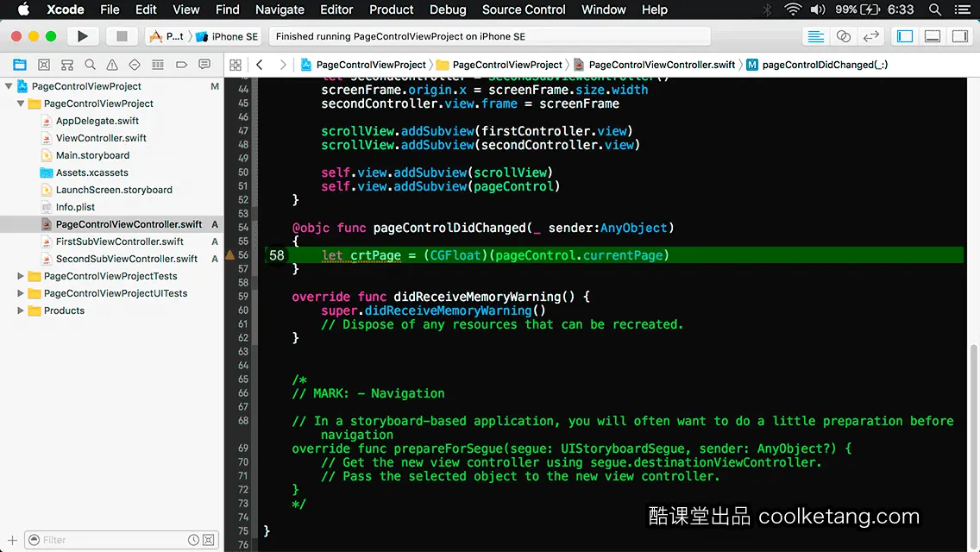This screenshot has width=980, height=552.
Task: Stop the running app
Action: click(x=122, y=36)
